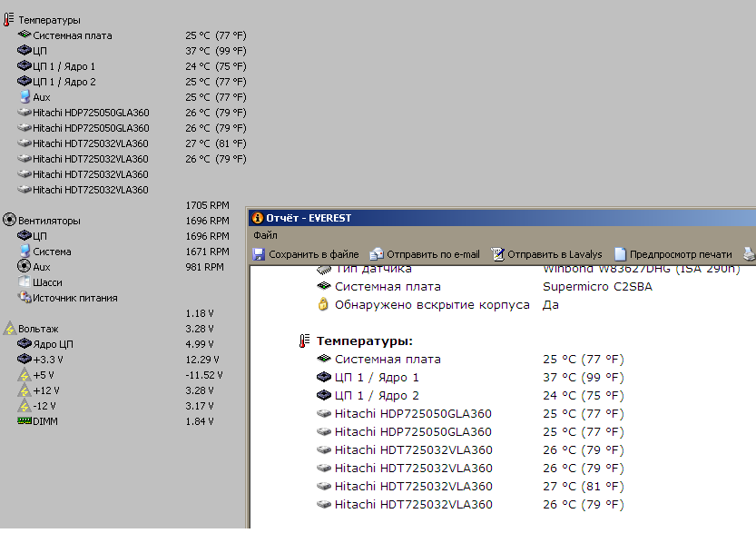Select the Шасси label
Screen dimensions: 756x543
tap(47, 282)
